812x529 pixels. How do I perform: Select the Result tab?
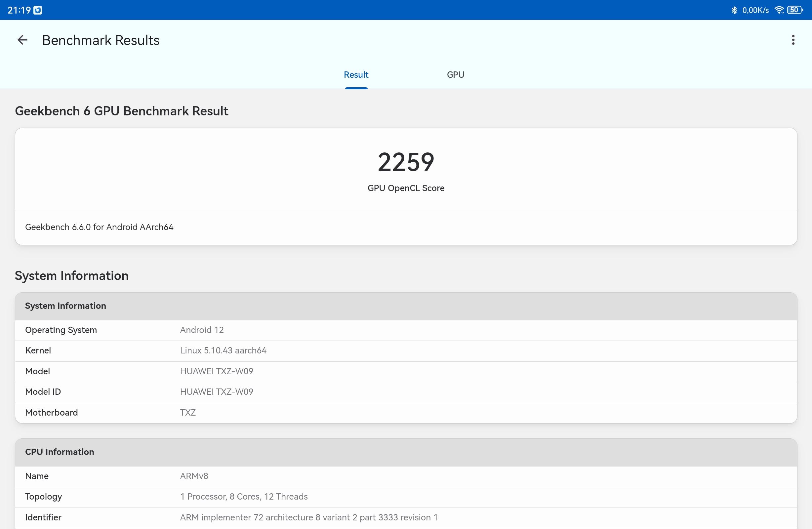[356, 74]
